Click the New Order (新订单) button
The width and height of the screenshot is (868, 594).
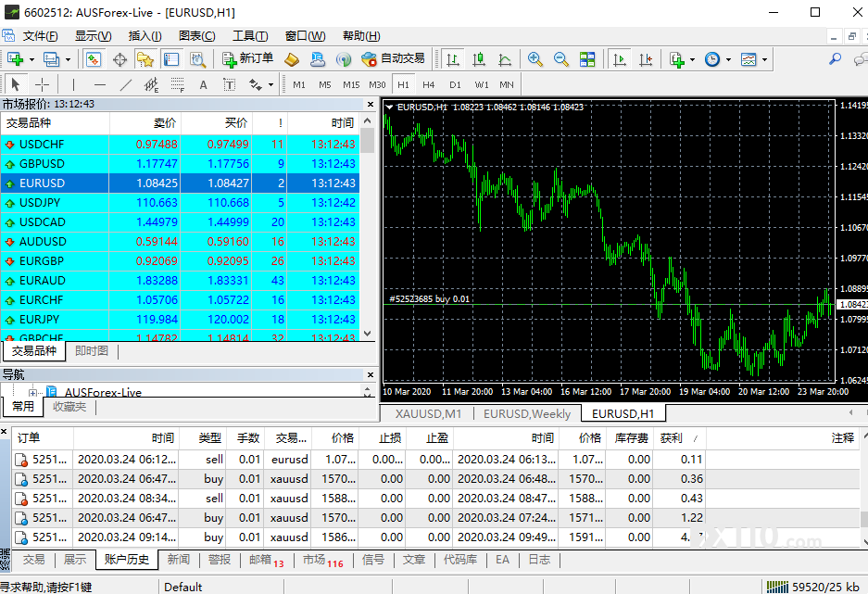(x=247, y=58)
